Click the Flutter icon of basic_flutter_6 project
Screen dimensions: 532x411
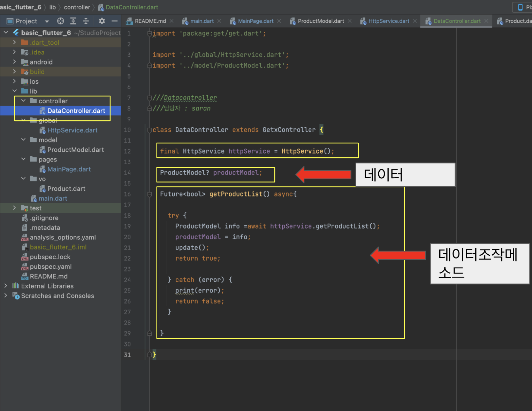(16, 32)
